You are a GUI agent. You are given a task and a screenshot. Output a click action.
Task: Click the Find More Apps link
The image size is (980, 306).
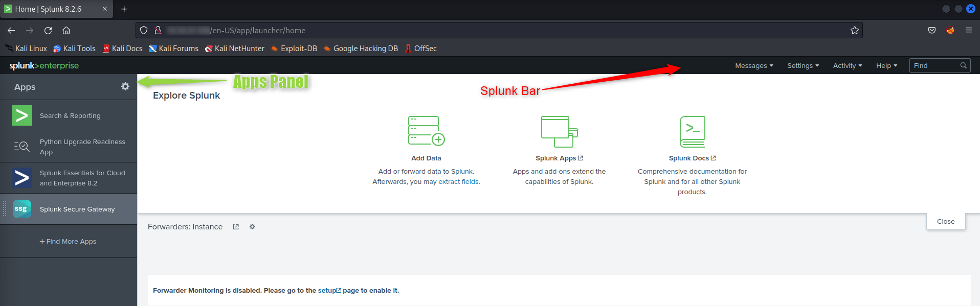(x=68, y=242)
